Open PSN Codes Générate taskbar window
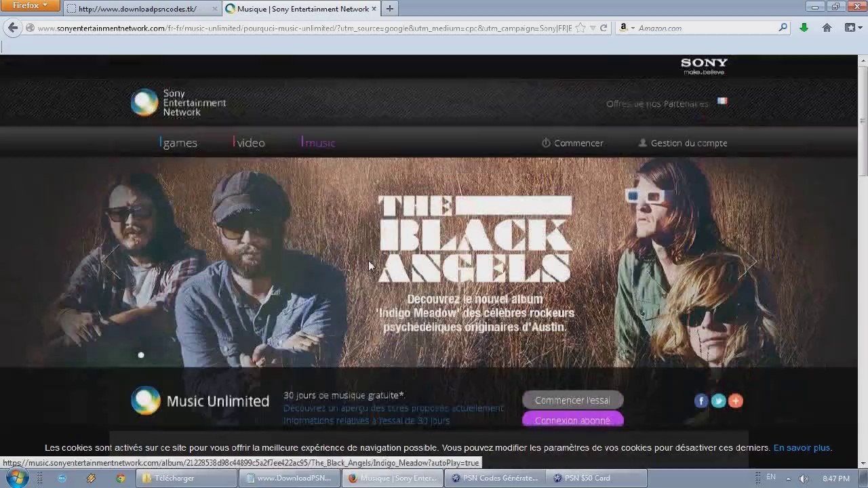The image size is (868, 488). (494, 478)
